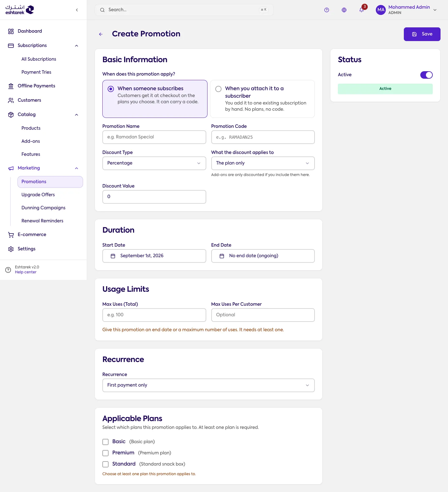The height and width of the screenshot is (492, 448).
Task: Click the Settings gear icon
Action: [11, 249]
